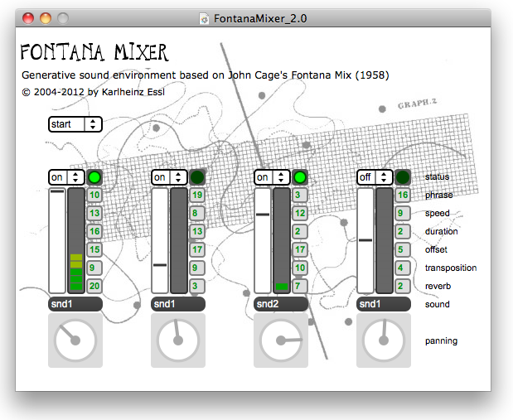Close the FontanaMixer window

coord(28,18)
